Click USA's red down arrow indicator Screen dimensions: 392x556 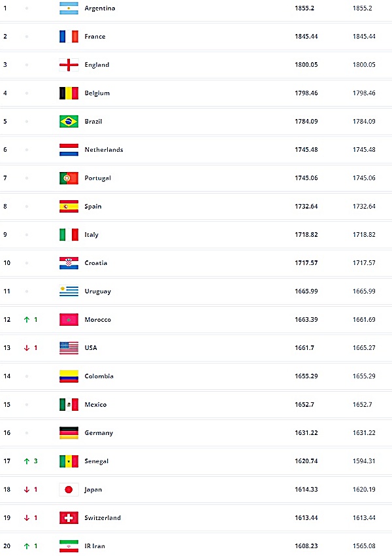pos(27,348)
